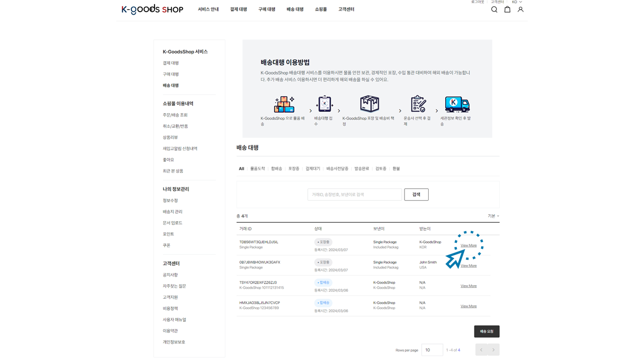
Task: Click the shipment search input field
Action: tap(354, 195)
